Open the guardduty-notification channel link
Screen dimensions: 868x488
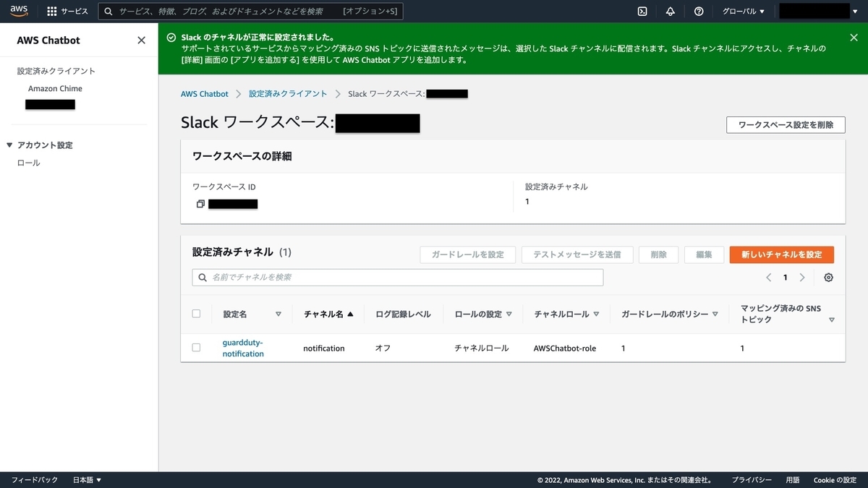click(x=242, y=348)
